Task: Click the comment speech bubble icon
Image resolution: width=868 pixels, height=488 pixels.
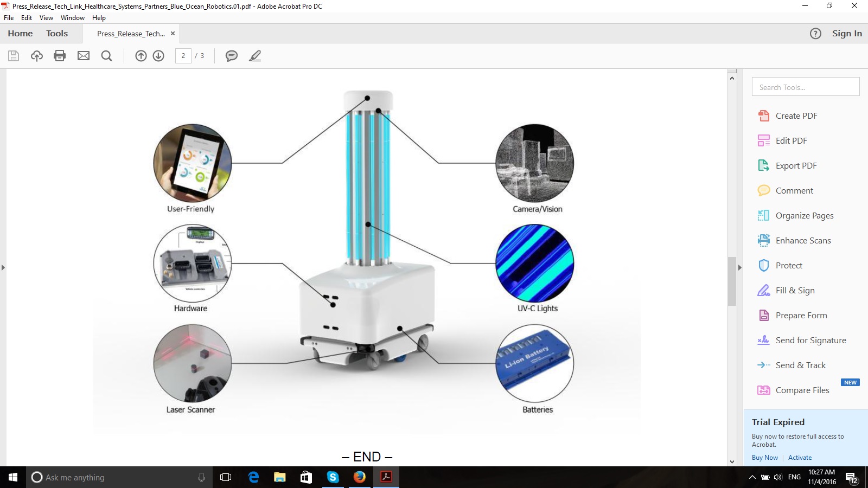Action: [232, 56]
